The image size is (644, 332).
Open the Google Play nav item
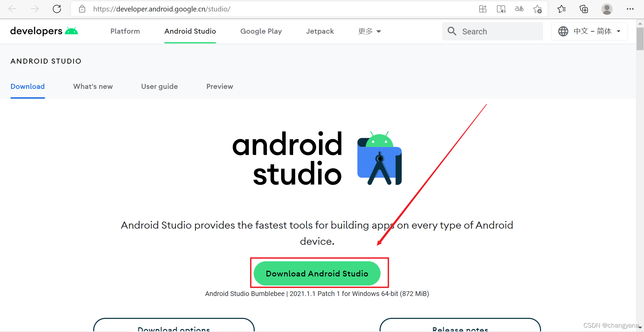point(261,31)
